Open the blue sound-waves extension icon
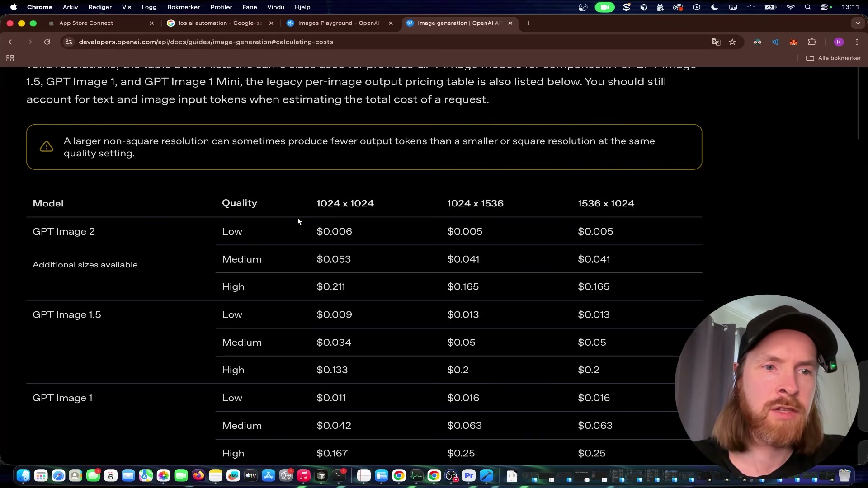 (775, 42)
